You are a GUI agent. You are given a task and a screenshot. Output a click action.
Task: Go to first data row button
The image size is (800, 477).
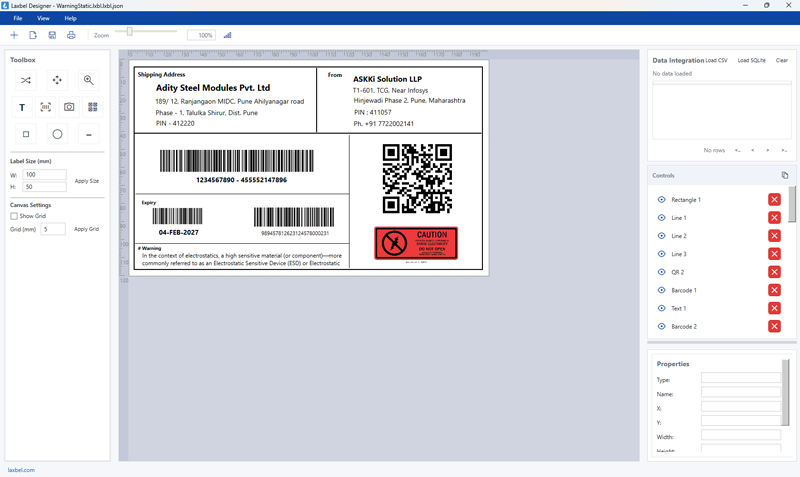coord(738,150)
